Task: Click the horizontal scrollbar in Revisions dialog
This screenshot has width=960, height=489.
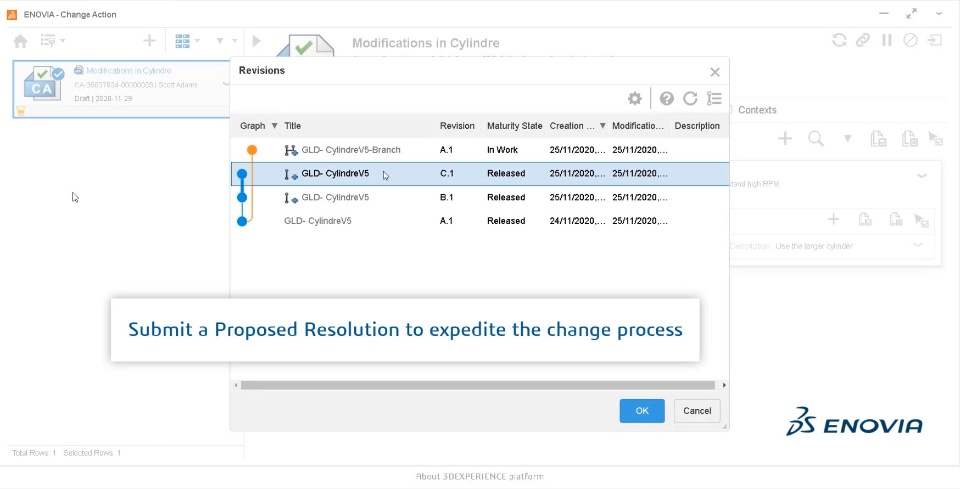Action: (478, 385)
